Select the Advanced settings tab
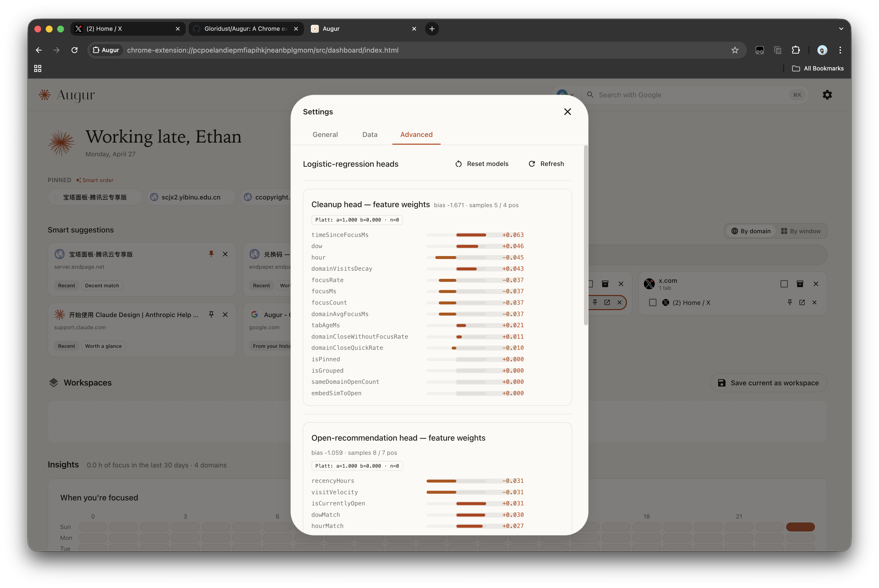 (416, 135)
